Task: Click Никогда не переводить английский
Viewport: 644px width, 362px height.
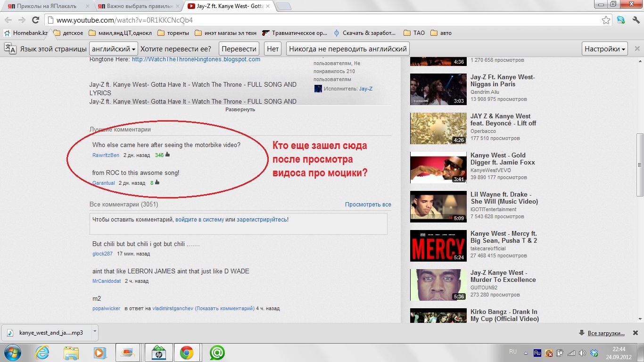Action: pos(348,49)
